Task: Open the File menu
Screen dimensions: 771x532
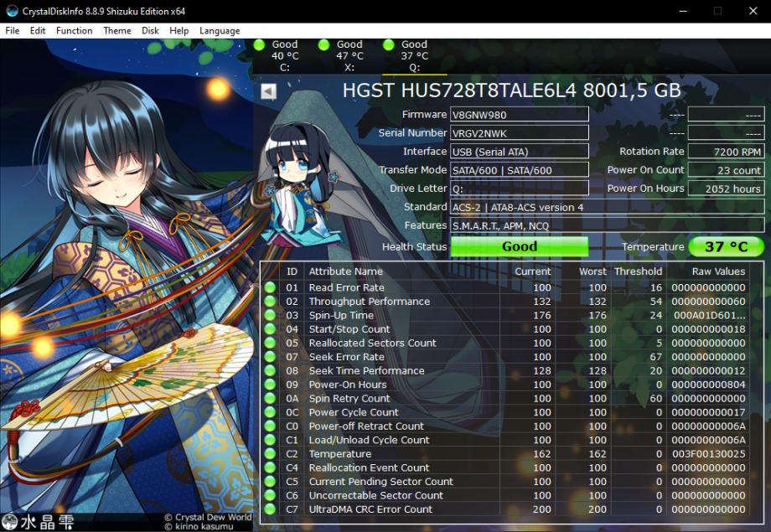Action: pos(13,30)
